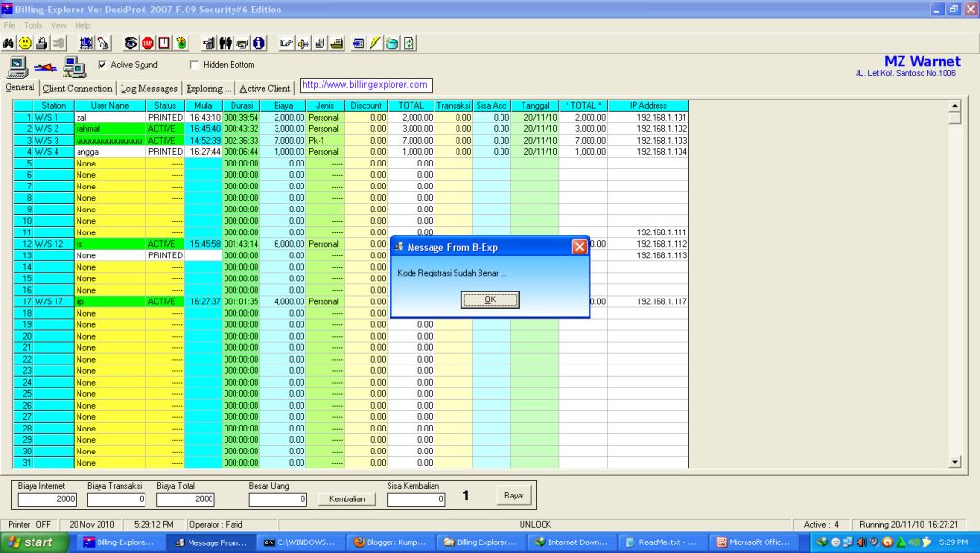Open the billingexplorer.com website link

[364, 84]
